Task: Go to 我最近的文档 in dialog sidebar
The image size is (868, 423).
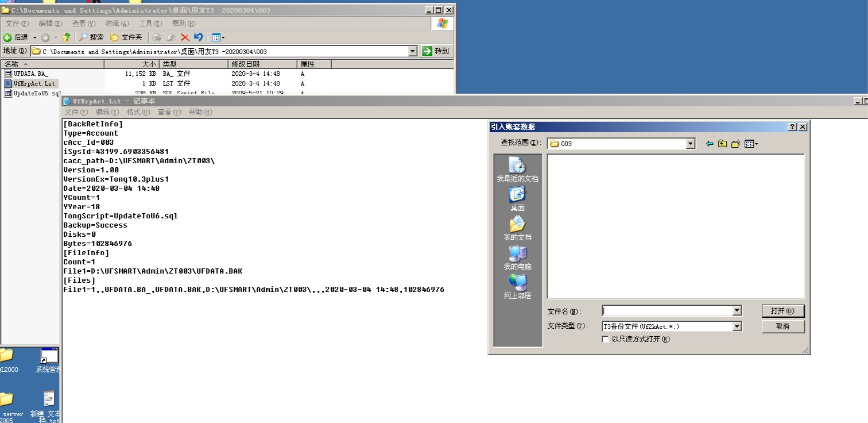Action: click(x=518, y=170)
